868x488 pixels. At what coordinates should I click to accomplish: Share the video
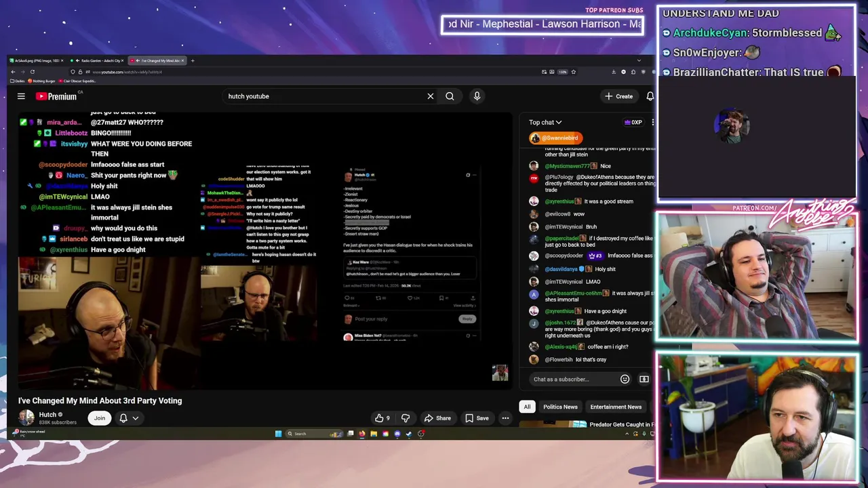coord(437,418)
